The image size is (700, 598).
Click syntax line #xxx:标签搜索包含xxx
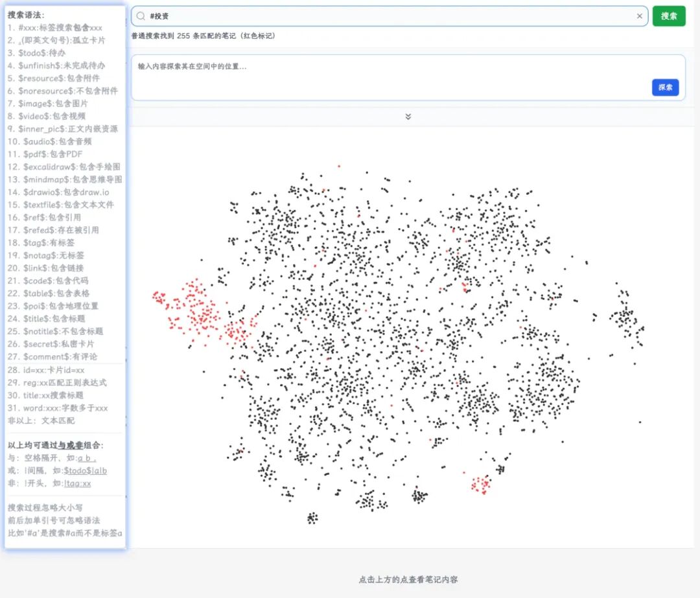coord(55,28)
